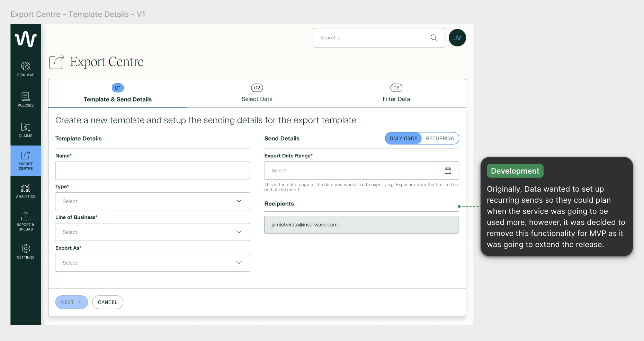Click the Development annotation tag
This screenshot has width=644, height=341.
(515, 171)
